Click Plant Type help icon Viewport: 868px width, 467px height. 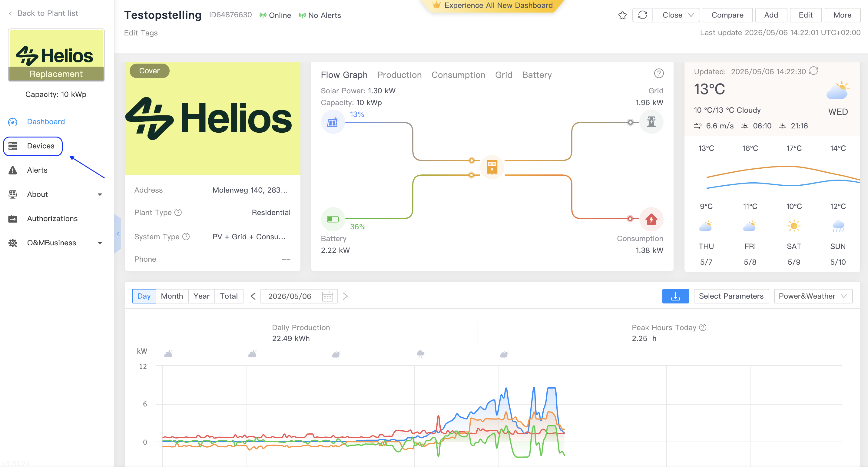(178, 212)
